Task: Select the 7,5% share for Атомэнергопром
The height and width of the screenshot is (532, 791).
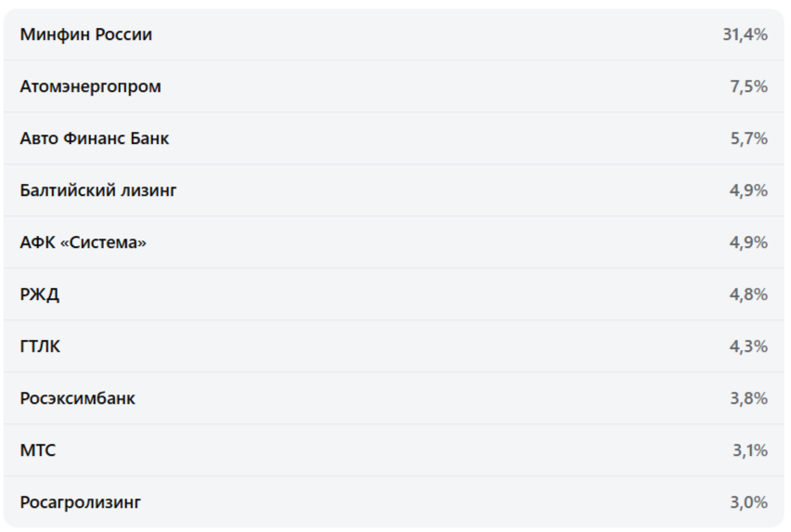Action: pyautogui.click(x=748, y=86)
